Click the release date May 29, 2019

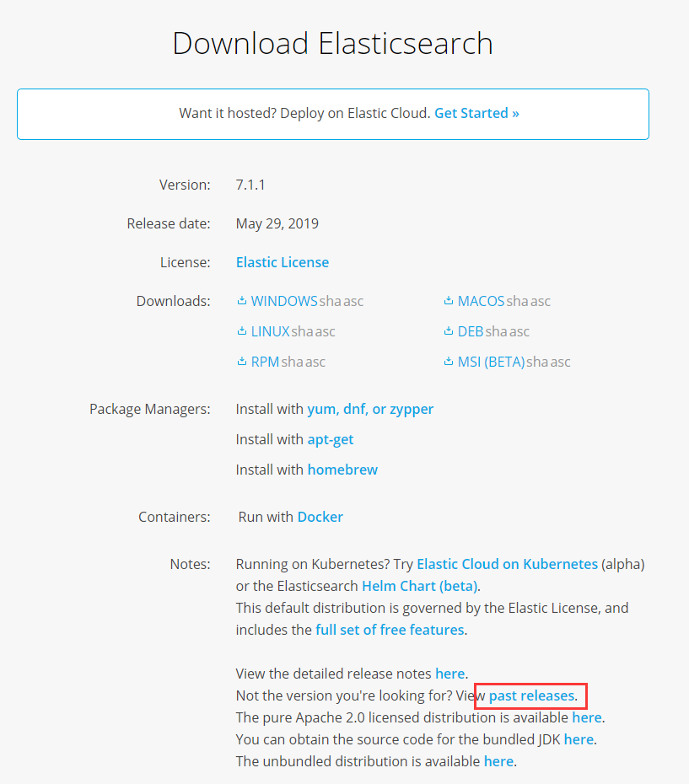(277, 223)
